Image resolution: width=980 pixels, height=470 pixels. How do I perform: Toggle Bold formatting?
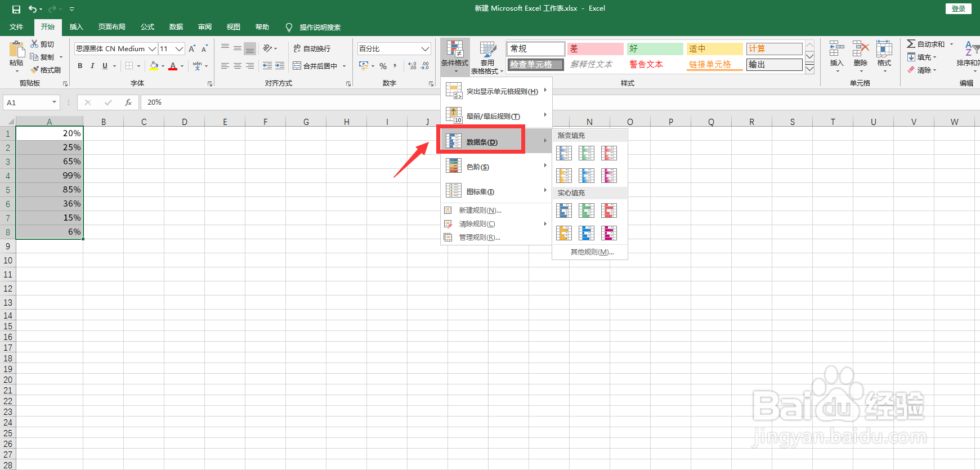point(80,66)
